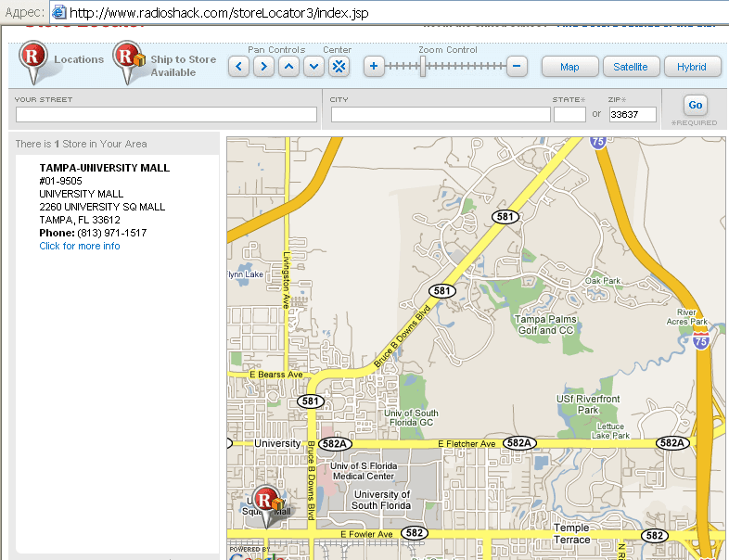Pan the map up

[x=288, y=67]
